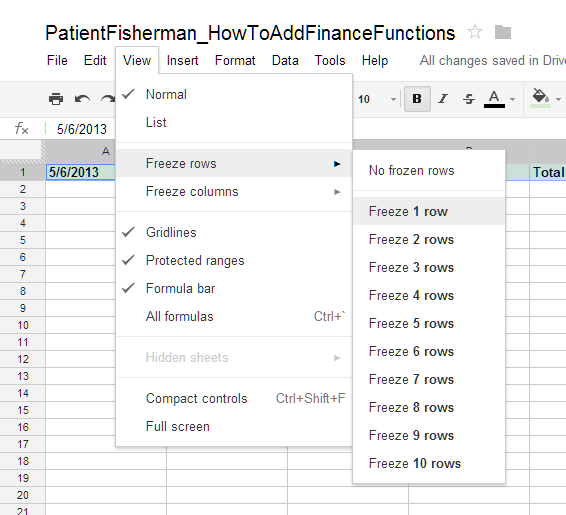This screenshot has height=515, width=566.
Task: Click the Print icon in toolbar
Action: click(x=56, y=99)
